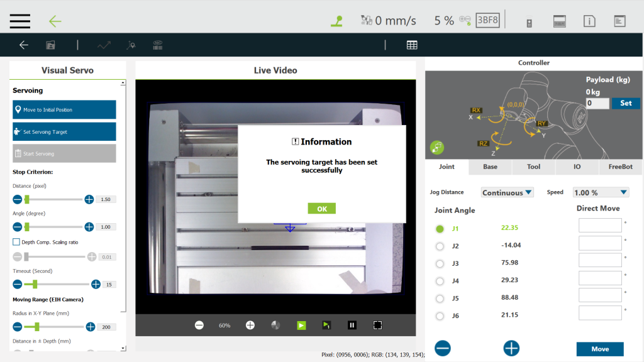Click the green back arrow

(55, 21)
